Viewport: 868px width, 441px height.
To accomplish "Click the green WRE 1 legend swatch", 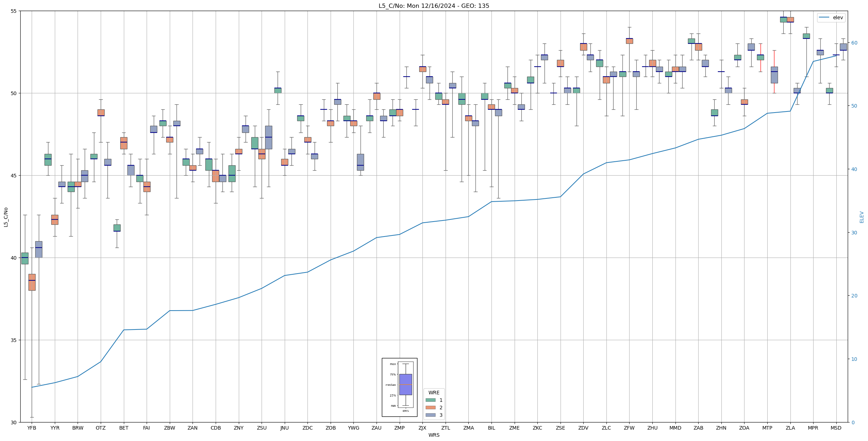I will click(x=430, y=400).
